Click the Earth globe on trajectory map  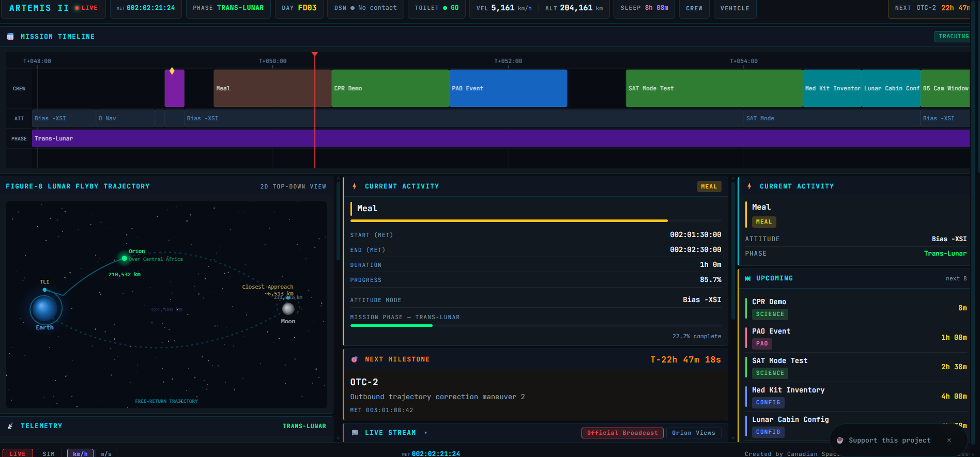[44, 309]
